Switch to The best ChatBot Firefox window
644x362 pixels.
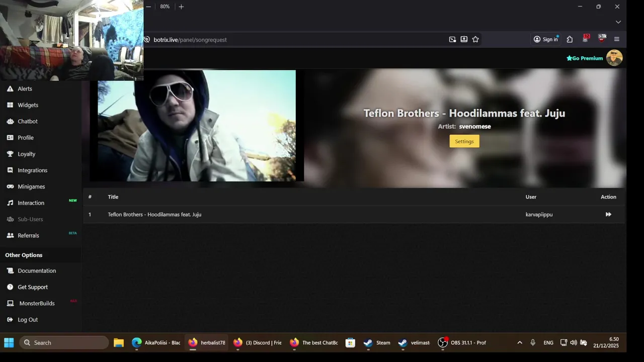[x=314, y=343]
